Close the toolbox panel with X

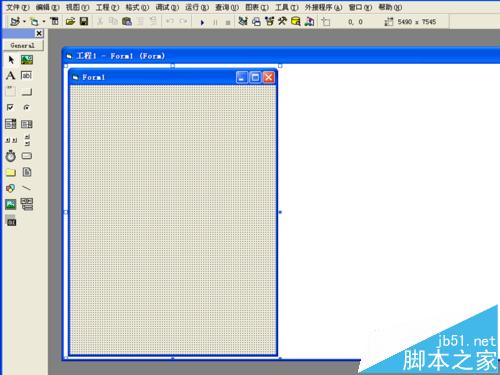(x=39, y=33)
